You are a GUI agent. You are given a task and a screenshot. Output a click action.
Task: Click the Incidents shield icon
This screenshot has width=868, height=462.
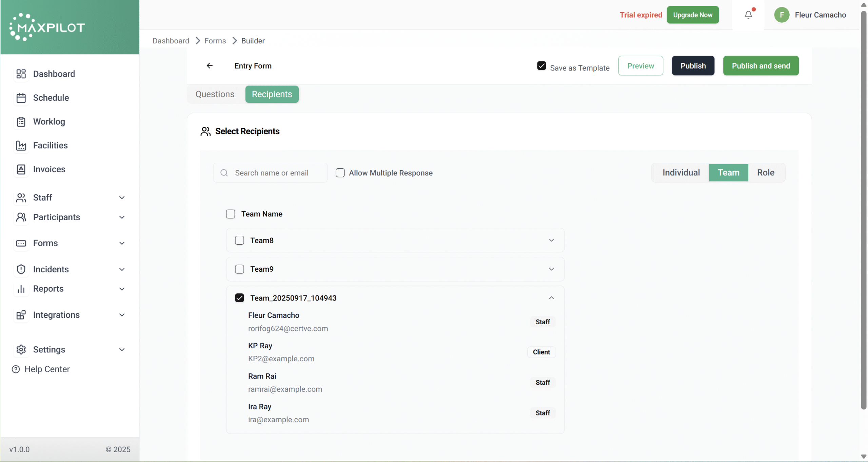tap(21, 269)
